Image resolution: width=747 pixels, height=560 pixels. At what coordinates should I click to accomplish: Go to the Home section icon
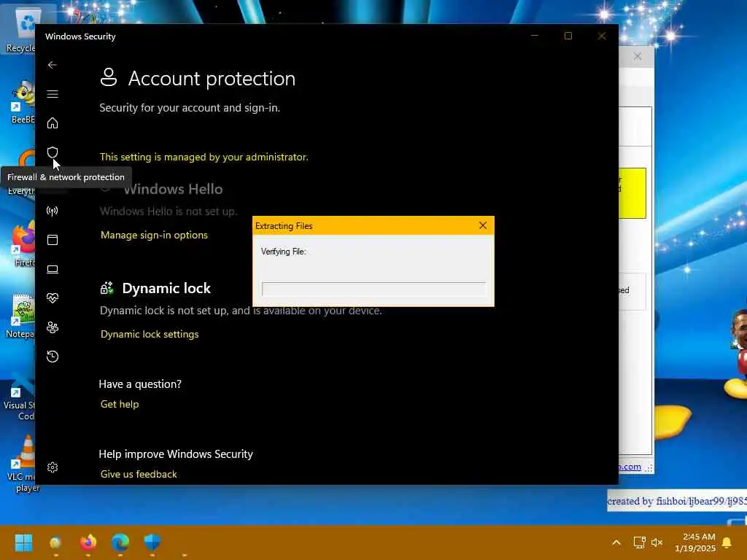(x=53, y=123)
